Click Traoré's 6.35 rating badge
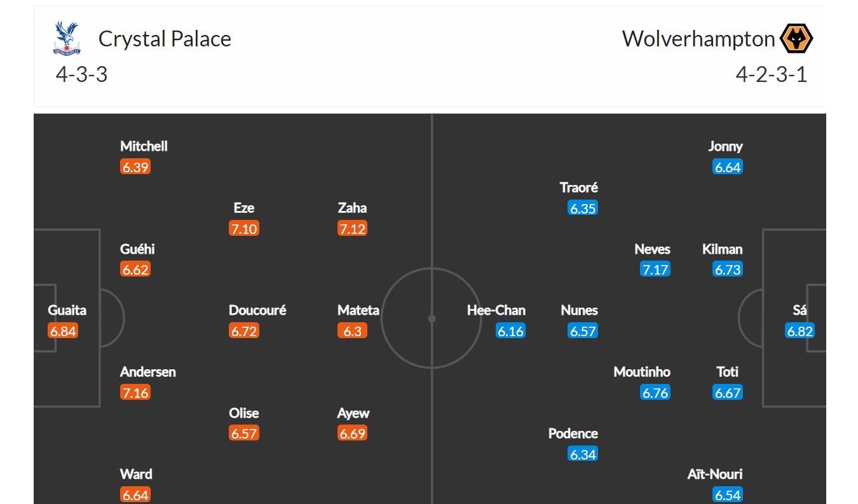 pos(583,208)
